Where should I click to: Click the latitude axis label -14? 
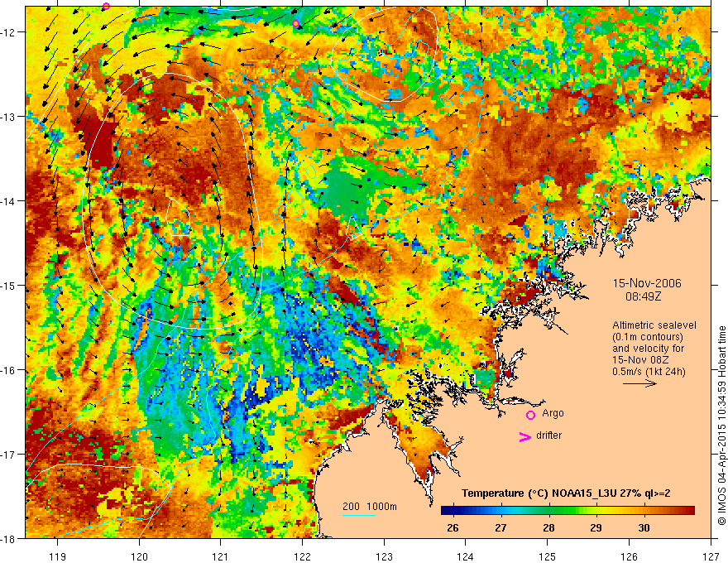tap(8, 201)
